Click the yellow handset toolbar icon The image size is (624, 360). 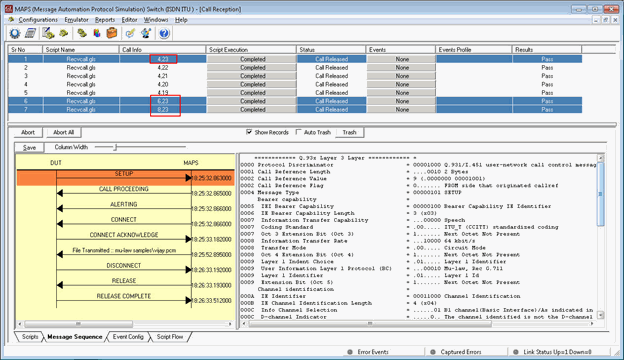(82, 33)
